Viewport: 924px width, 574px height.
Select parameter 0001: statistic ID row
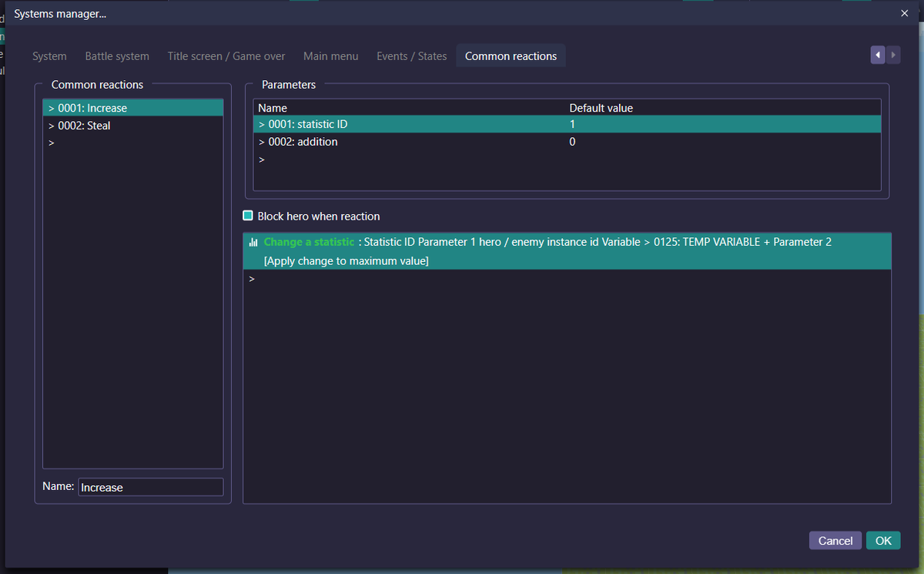567,124
